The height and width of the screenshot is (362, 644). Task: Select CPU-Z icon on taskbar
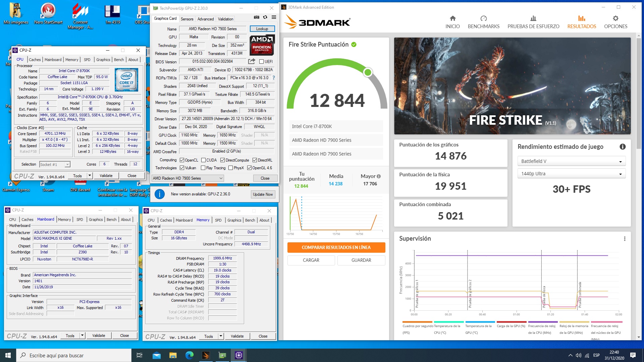point(239,355)
